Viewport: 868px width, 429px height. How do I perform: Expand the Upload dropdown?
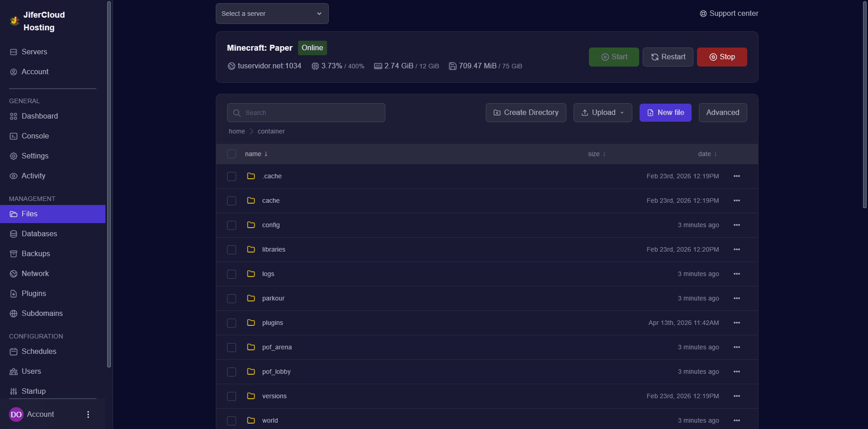(x=603, y=113)
